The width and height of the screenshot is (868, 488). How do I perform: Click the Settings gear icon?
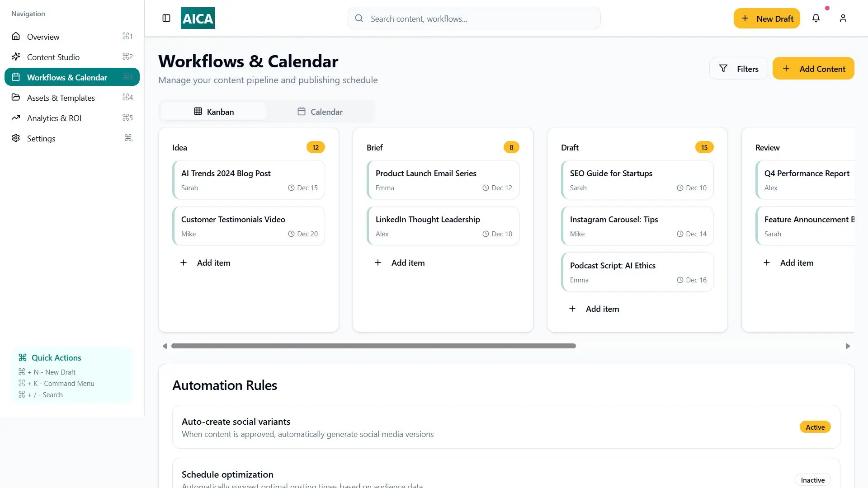pos(16,138)
